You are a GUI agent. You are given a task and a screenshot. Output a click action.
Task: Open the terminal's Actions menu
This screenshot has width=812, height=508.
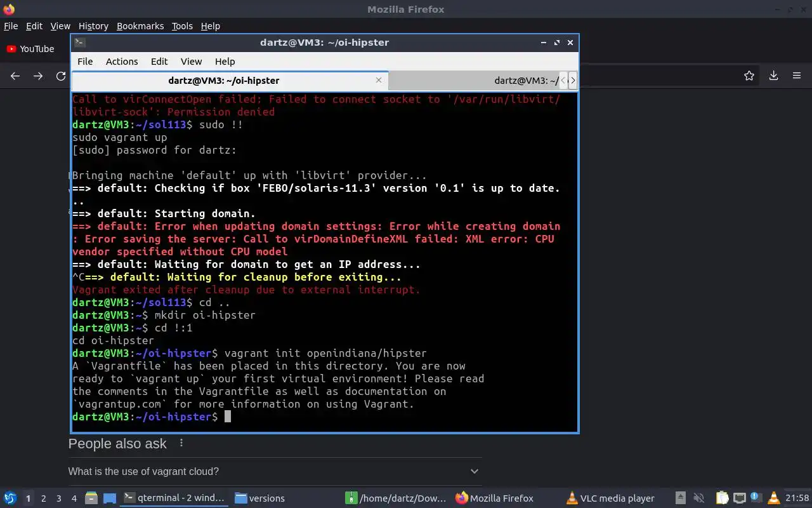click(x=122, y=62)
